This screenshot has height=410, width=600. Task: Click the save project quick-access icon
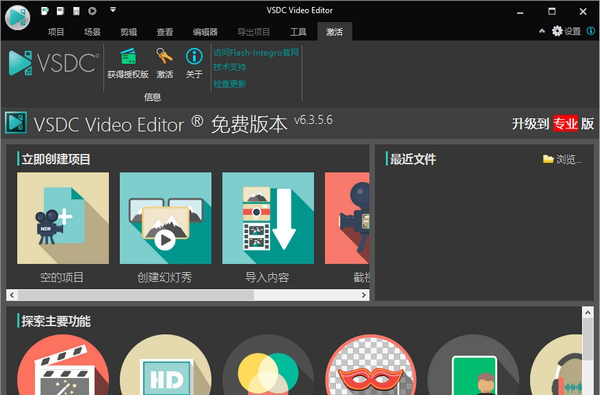point(76,11)
